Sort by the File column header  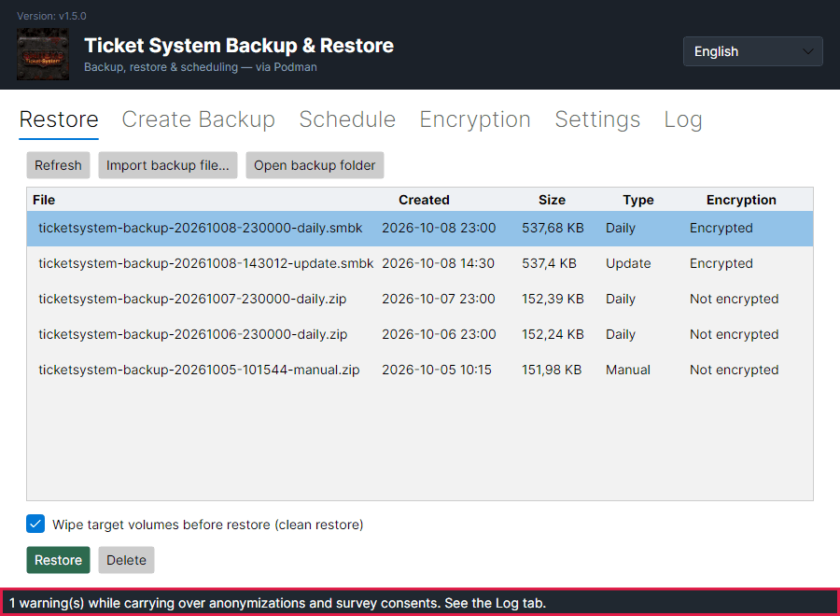(44, 200)
